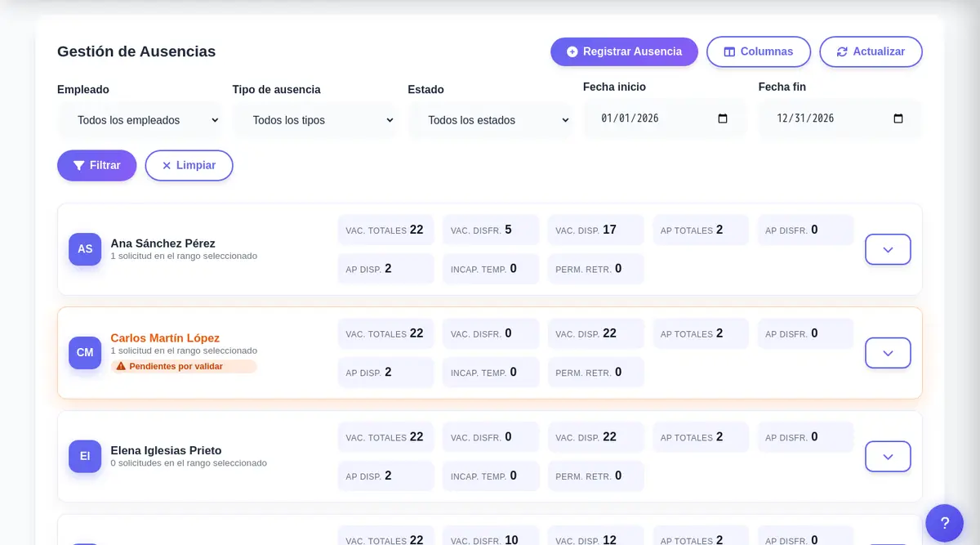980x545 pixels.
Task: Select the name Carlos Martín López
Action: [x=165, y=337]
